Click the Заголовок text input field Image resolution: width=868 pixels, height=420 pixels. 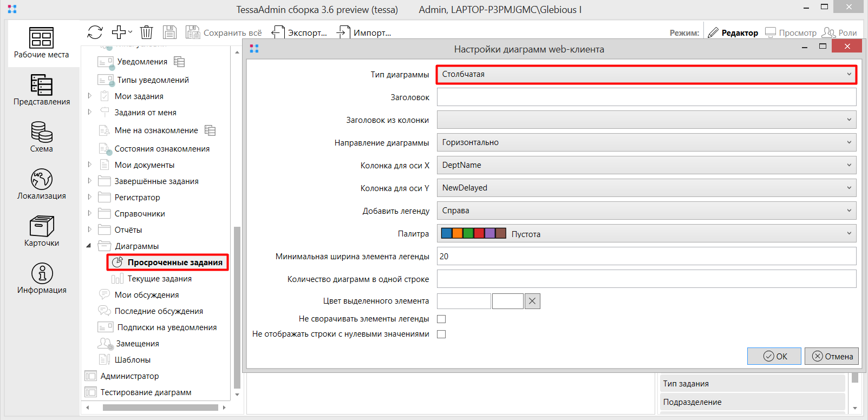[646, 97]
